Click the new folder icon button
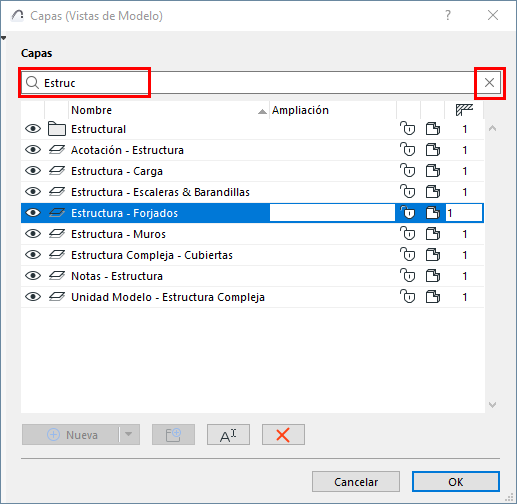Viewport: 517px width, 504px height. coord(173,435)
